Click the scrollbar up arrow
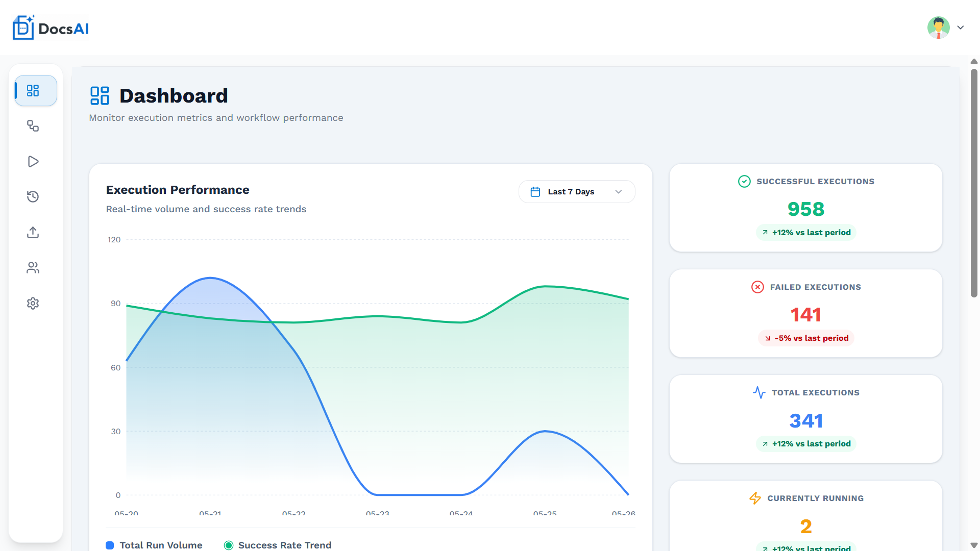980x551 pixels. point(974,61)
